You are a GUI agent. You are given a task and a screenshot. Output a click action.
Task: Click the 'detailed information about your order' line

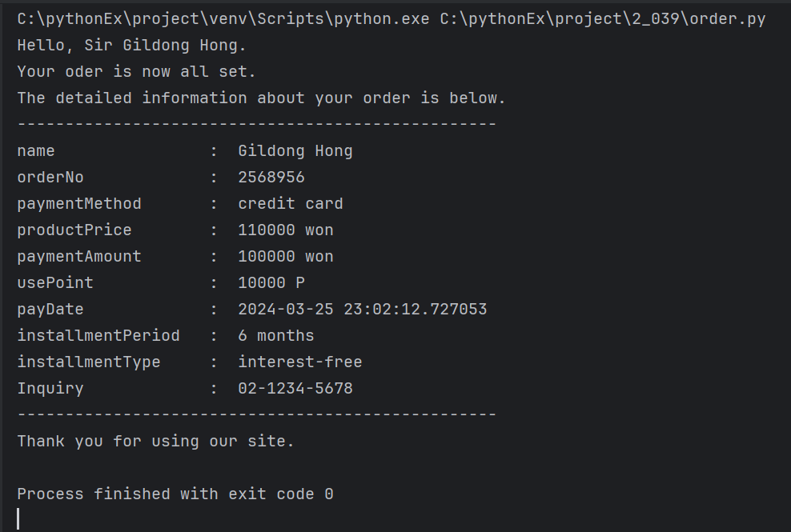[261, 98]
